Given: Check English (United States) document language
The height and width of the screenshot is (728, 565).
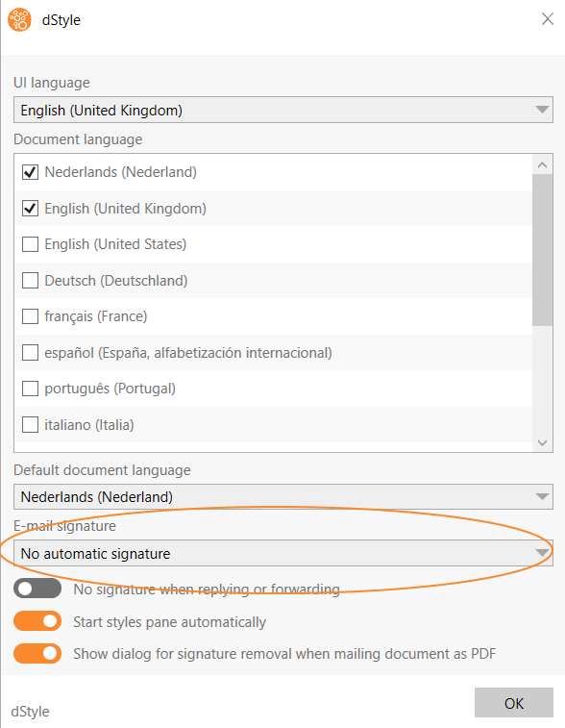Looking at the screenshot, I should coord(30,244).
